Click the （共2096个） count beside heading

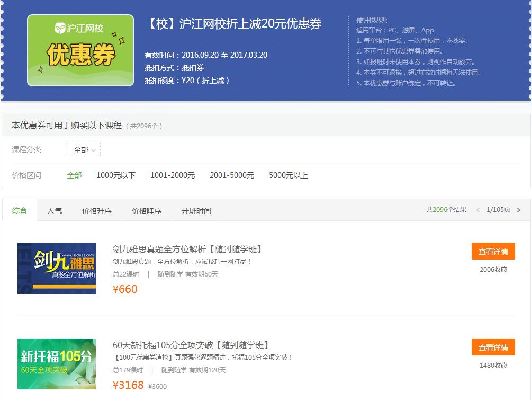tap(144, 126)
